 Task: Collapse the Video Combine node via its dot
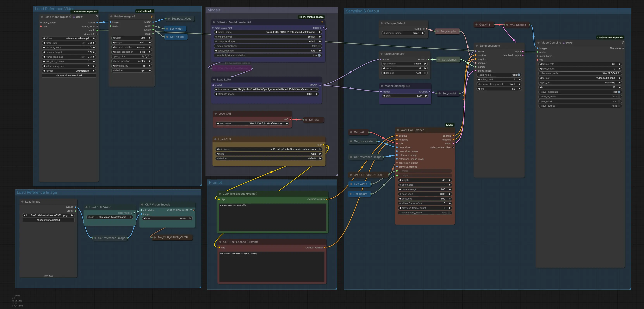click(x=538, y=43)
